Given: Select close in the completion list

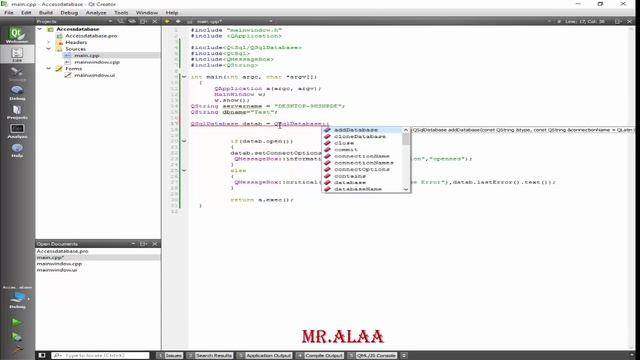Looking at the screenshot, I should click(362, 143).
